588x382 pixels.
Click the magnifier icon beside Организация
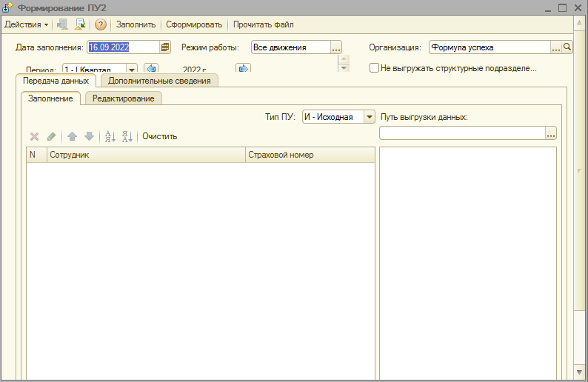pos(568,47)
